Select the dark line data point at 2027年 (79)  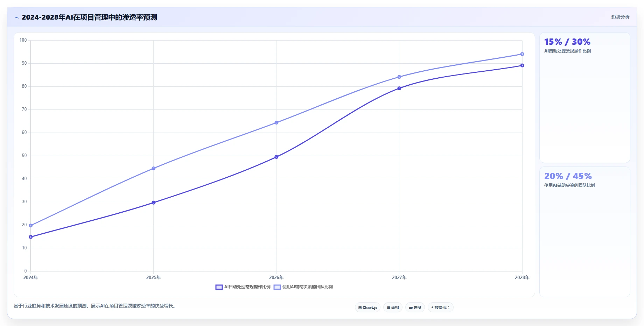coord(399,88)
